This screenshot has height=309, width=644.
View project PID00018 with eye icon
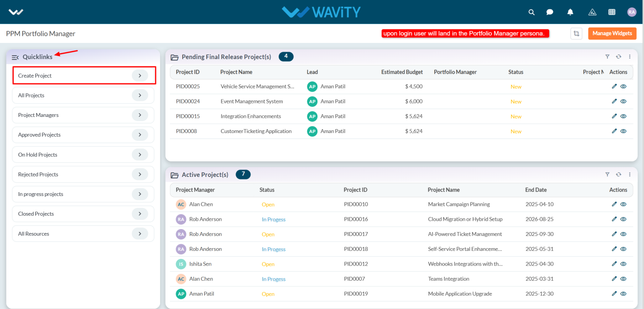point(624,249)
